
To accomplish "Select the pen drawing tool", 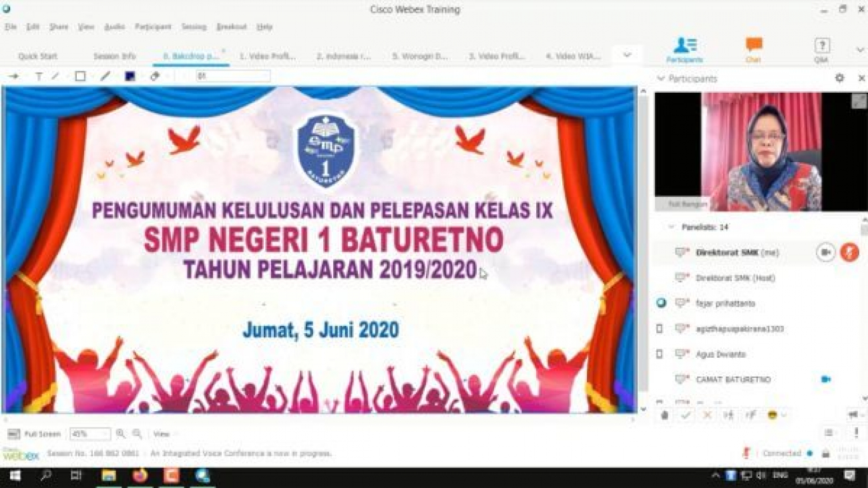I will 105,76.
